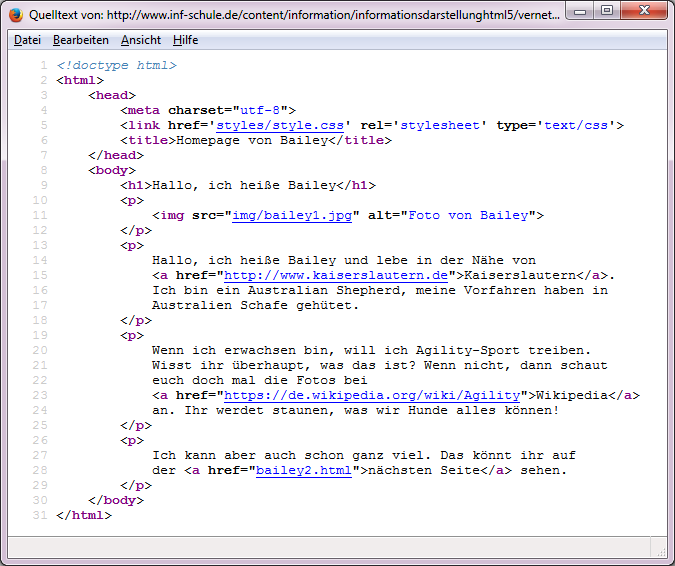Image resolution: width=675 pixels, height=566 pixels.
Task: Click the Firefox icon in the title bar
Action: tap(15, 14)
